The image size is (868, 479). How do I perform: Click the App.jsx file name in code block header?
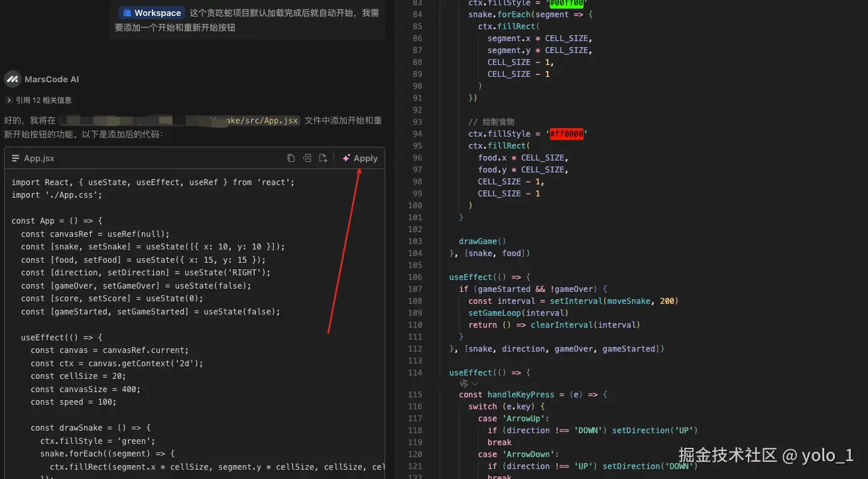(39, 159)
